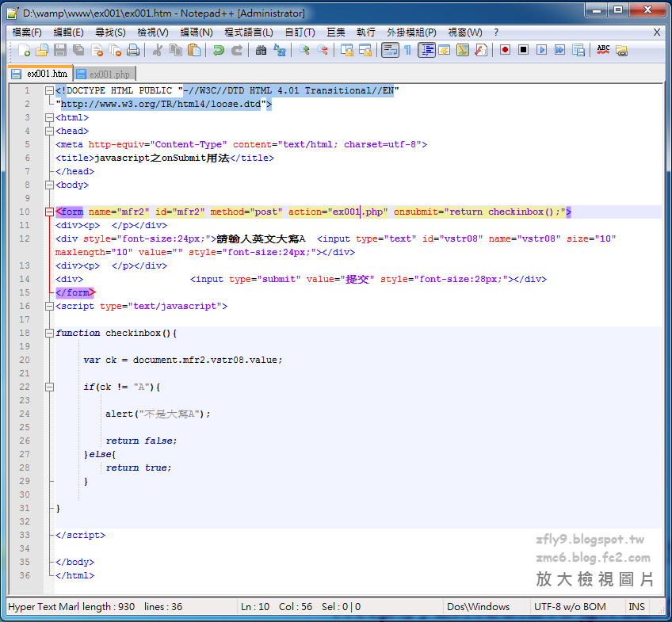Open the Replace dialog icon
This screenshot has width=672, height=622.
(x=280, y=50)
